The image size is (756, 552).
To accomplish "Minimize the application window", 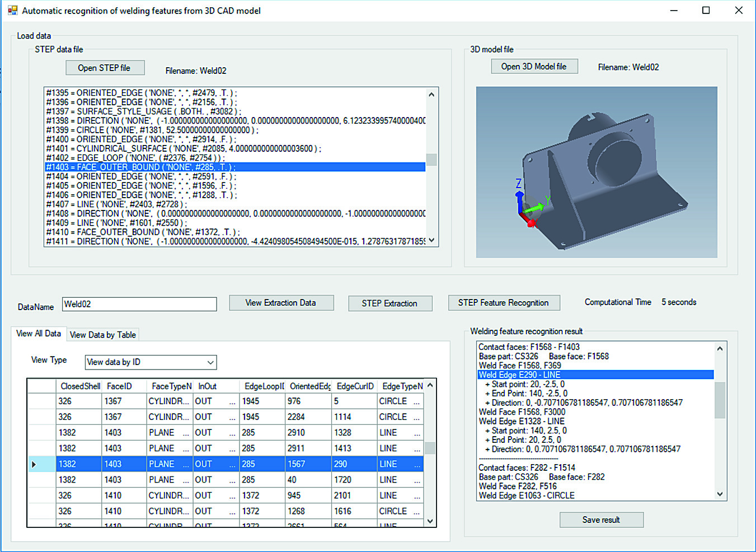I will coord(674,11).
